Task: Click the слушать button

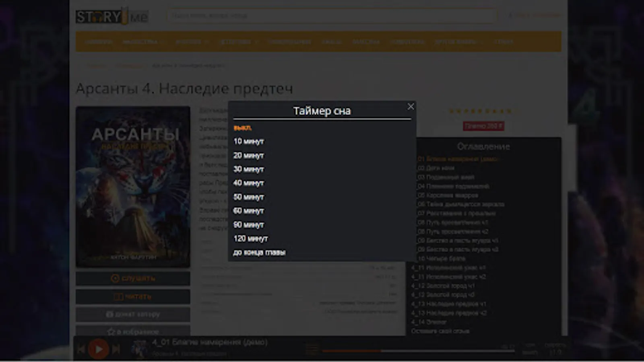Action: point(133,278)
